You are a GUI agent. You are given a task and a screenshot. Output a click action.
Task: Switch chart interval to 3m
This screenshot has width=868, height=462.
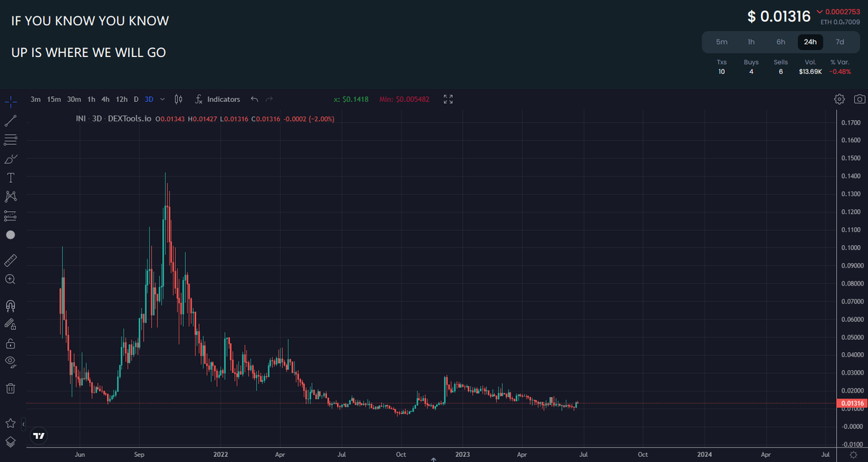tap(35, 99)
